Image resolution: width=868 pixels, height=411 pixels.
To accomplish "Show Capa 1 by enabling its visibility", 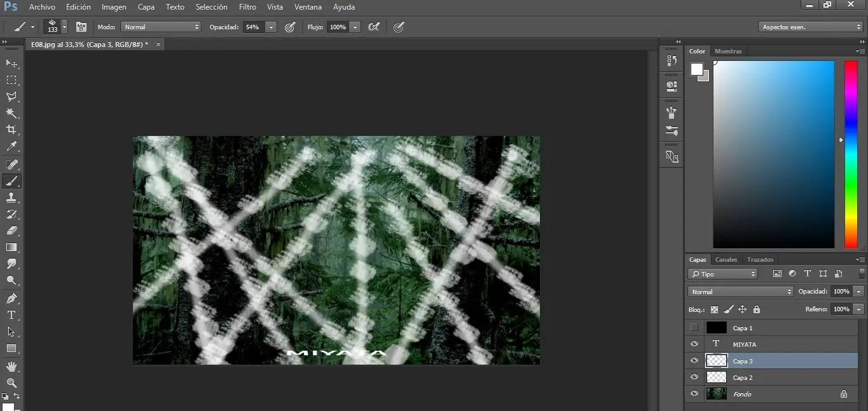I will pyautogui.click(x=694, y=327).
